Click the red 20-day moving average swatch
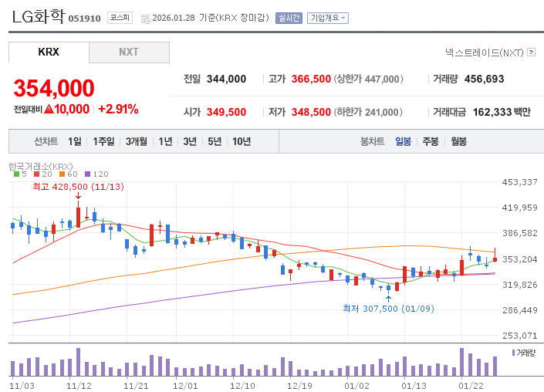Screen dimensions: 544x392 (x=37, y=174)
